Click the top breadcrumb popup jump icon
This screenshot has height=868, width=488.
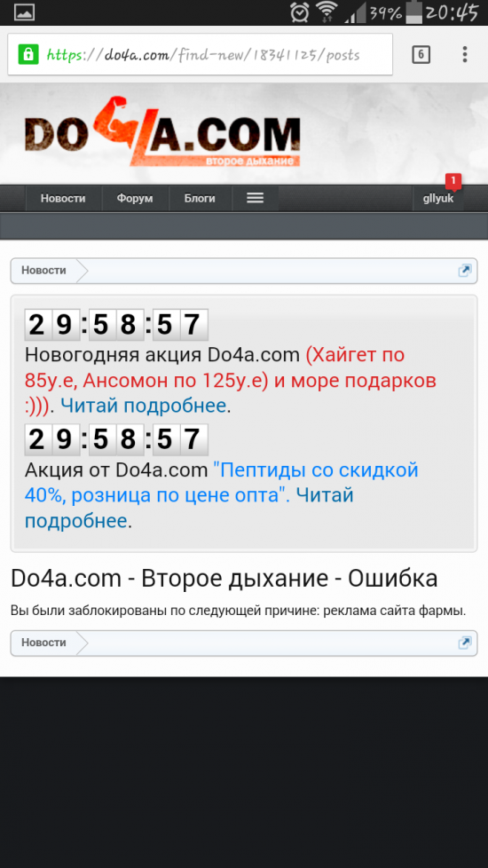(465, 271)
